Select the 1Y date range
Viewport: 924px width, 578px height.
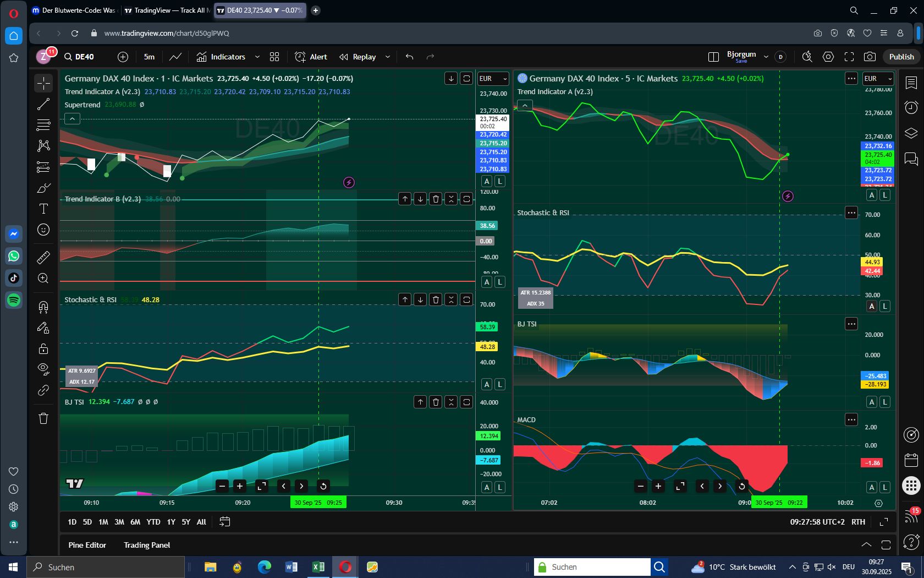coord(171,522)
